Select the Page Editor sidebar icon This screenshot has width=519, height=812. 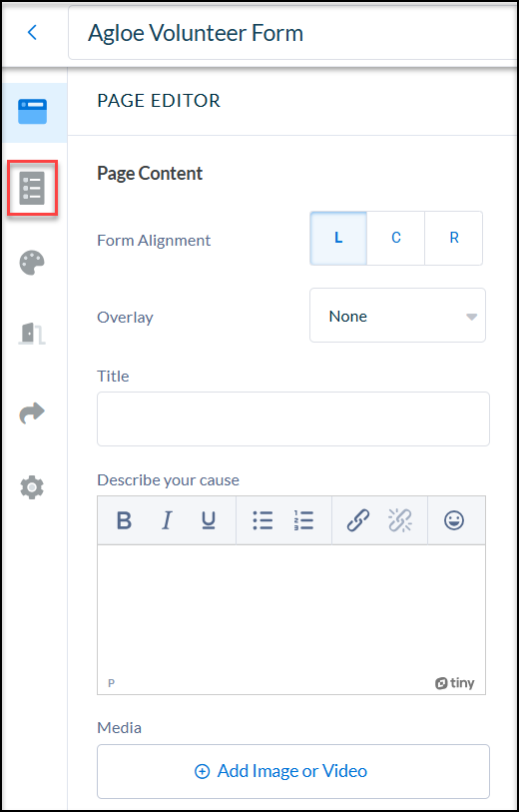tap(33, 112)
